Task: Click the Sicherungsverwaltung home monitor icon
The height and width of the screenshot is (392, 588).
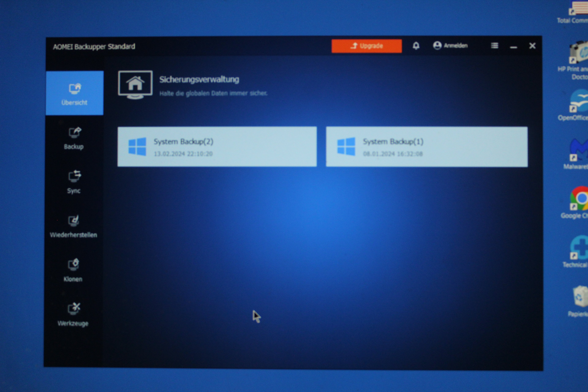Action: click(x=135, y=85)
